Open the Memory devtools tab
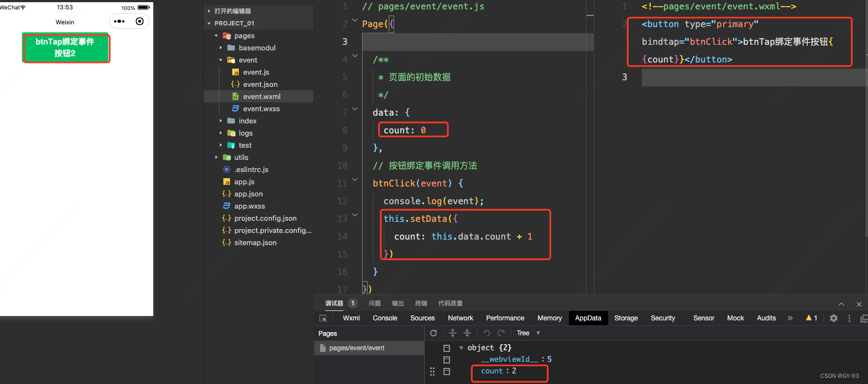The width and height of the screenshot is (868, 384). tap(550, 318)
